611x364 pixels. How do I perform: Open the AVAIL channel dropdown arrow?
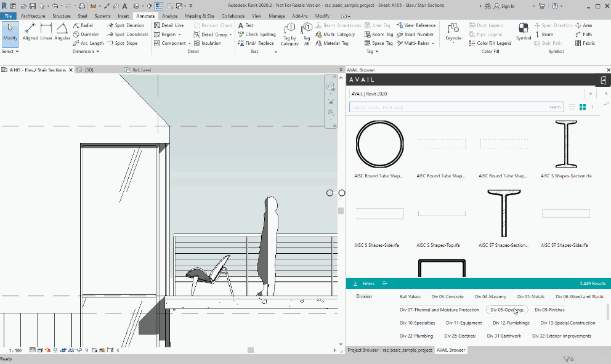pos(589,93)
